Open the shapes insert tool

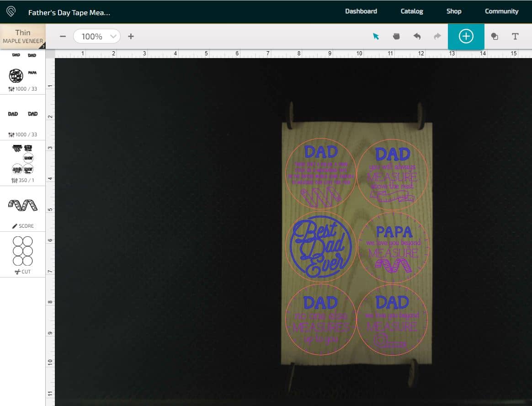(x=495, y=36)
